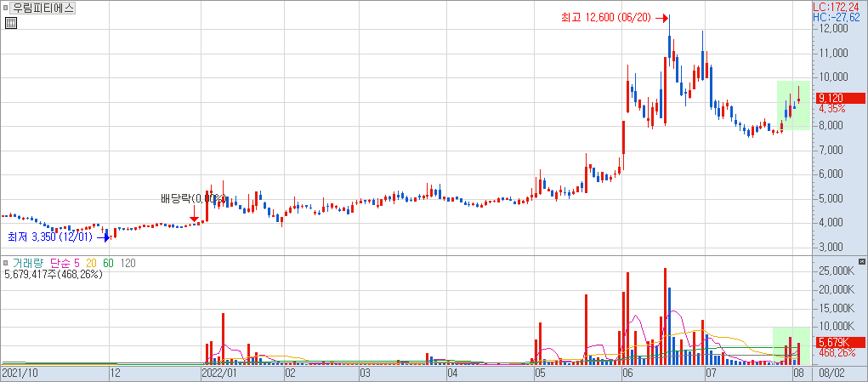
Task: Click the small square beside 거래량 label
Action: point(5,263)
